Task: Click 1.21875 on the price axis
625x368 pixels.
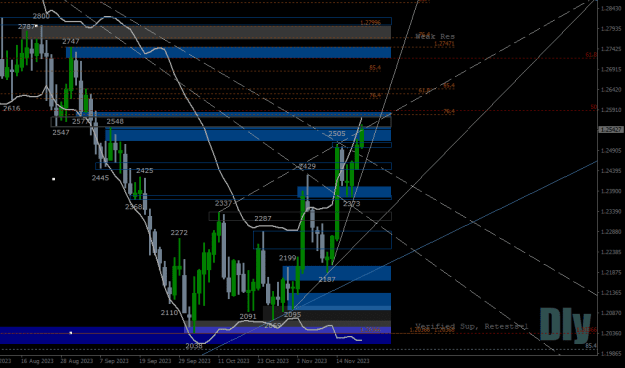Action: [612, 272]
